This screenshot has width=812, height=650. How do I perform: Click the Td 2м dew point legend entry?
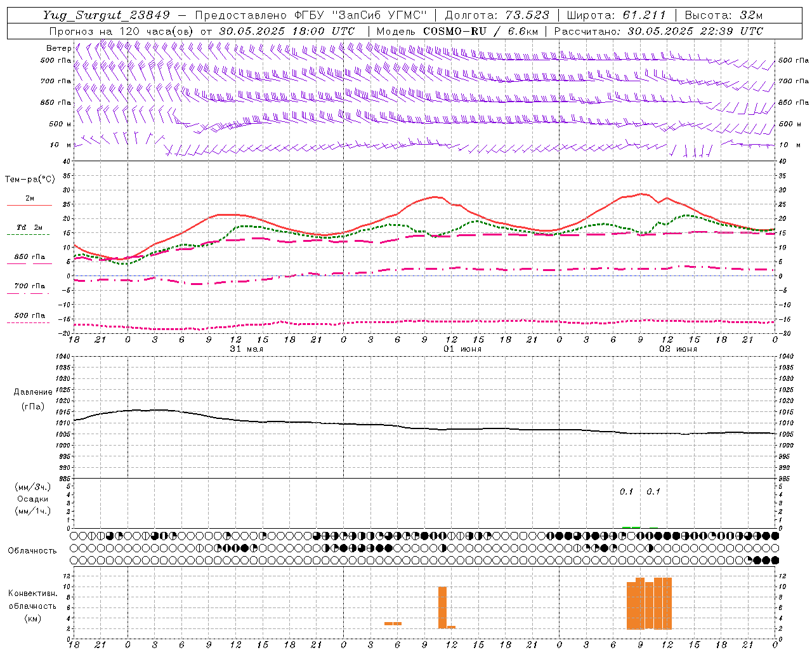click(x=29, y=227)
